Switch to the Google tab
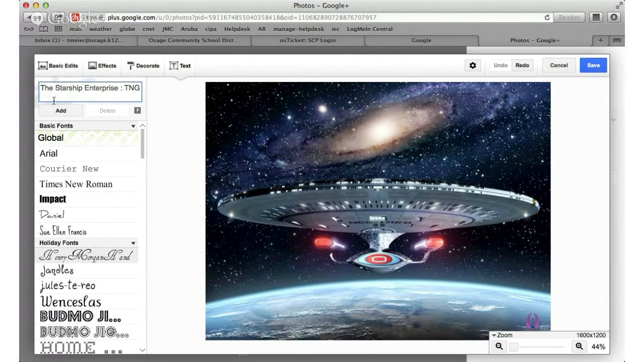644x362 pixels. [x=421, y=40]
